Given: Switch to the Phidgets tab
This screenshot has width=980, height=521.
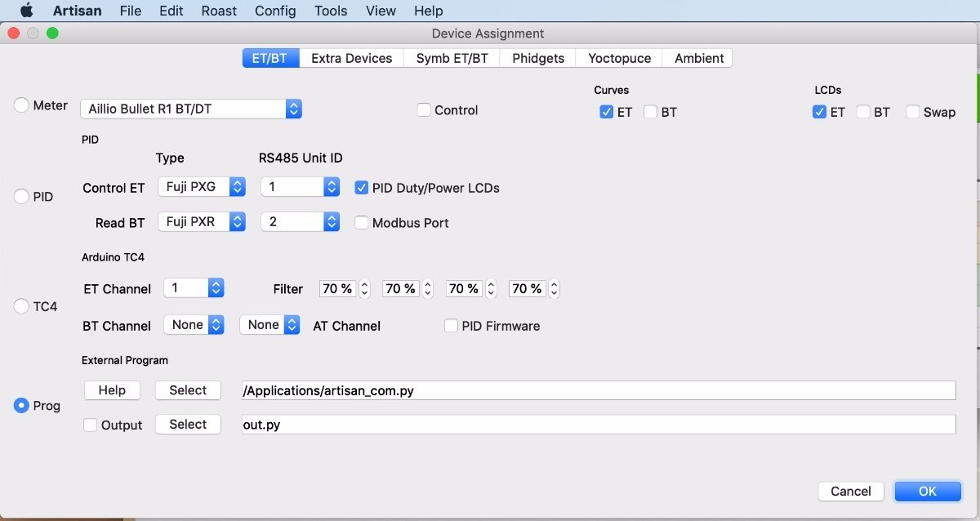Looking at the screenshot, I should [x=538, y=58].
